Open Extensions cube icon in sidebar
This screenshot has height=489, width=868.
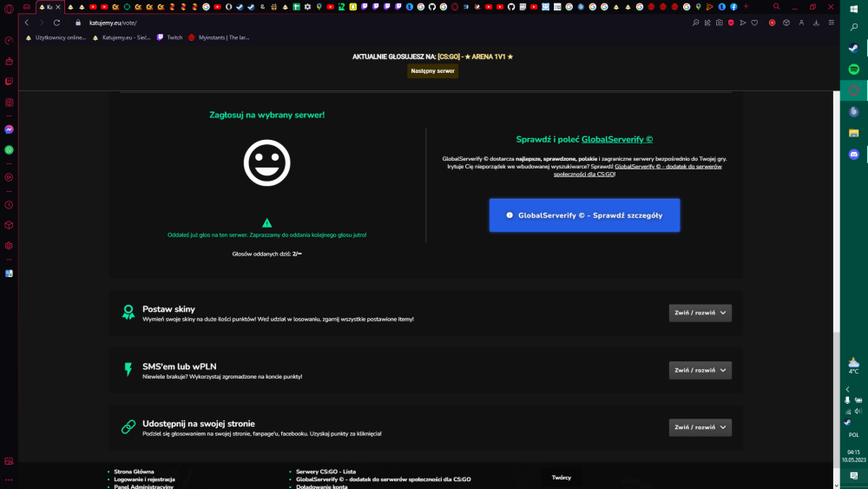click(x=9, y=226)
